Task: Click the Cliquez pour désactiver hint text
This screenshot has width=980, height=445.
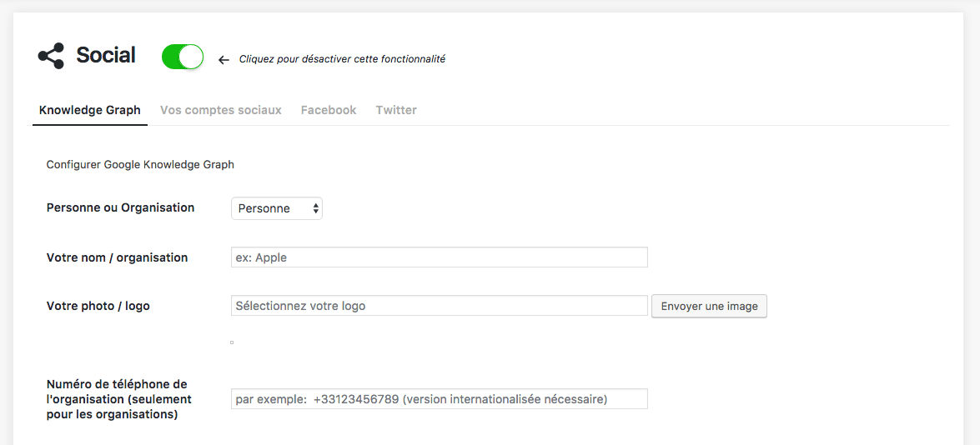Action: coord(342,59)
